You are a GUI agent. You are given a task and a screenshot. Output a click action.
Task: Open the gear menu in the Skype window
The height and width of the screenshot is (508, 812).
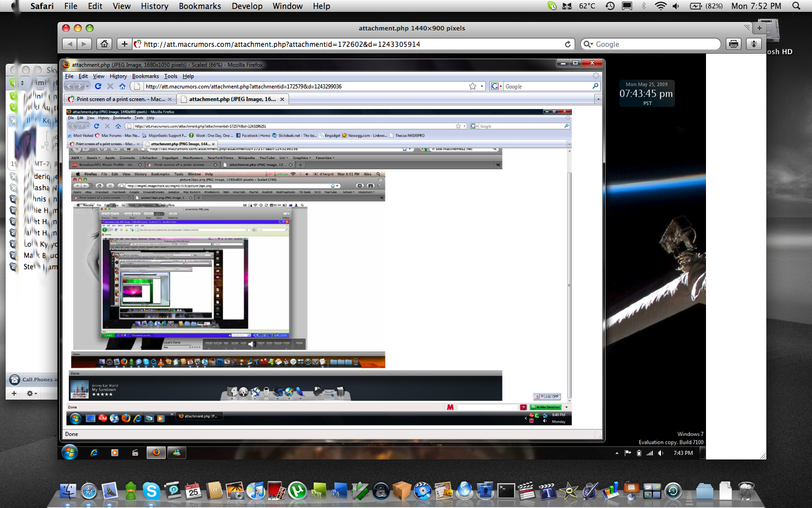(x=32, y=393)
